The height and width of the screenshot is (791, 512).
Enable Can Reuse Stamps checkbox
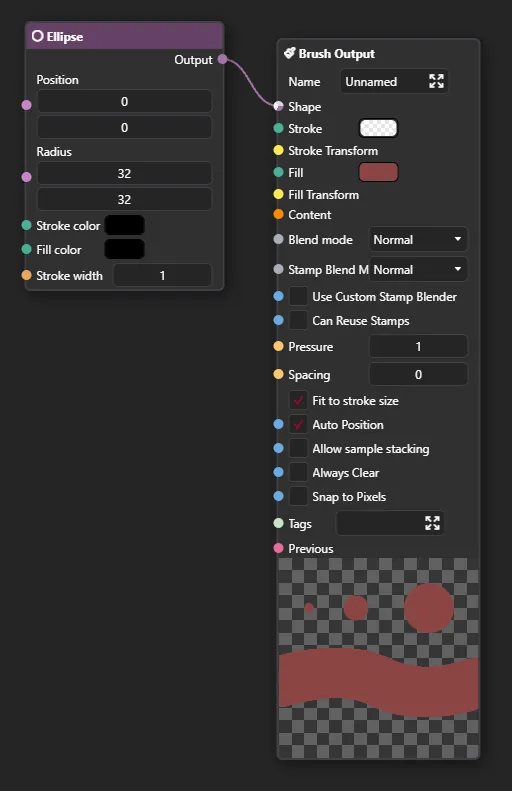point(298,320)
